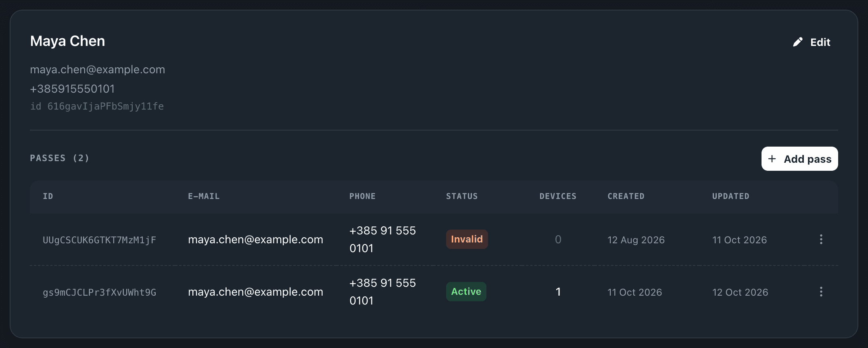
Task: Click the Add pass button
Action: [799, 159]
